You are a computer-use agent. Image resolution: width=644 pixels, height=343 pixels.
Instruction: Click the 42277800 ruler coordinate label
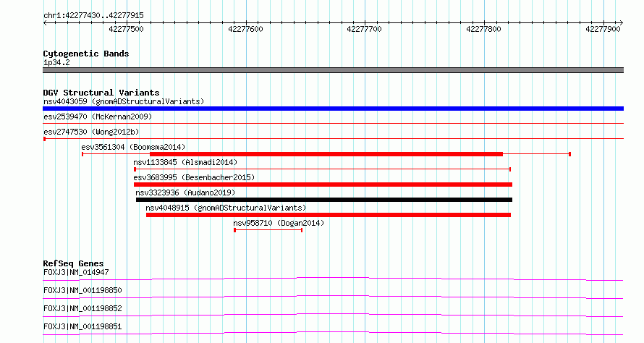(x=484, y=29)
